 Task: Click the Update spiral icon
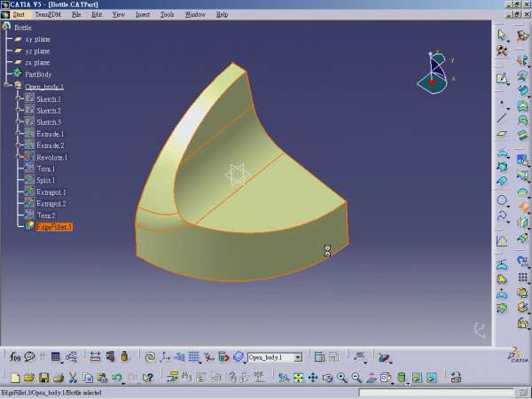[150, 357]
